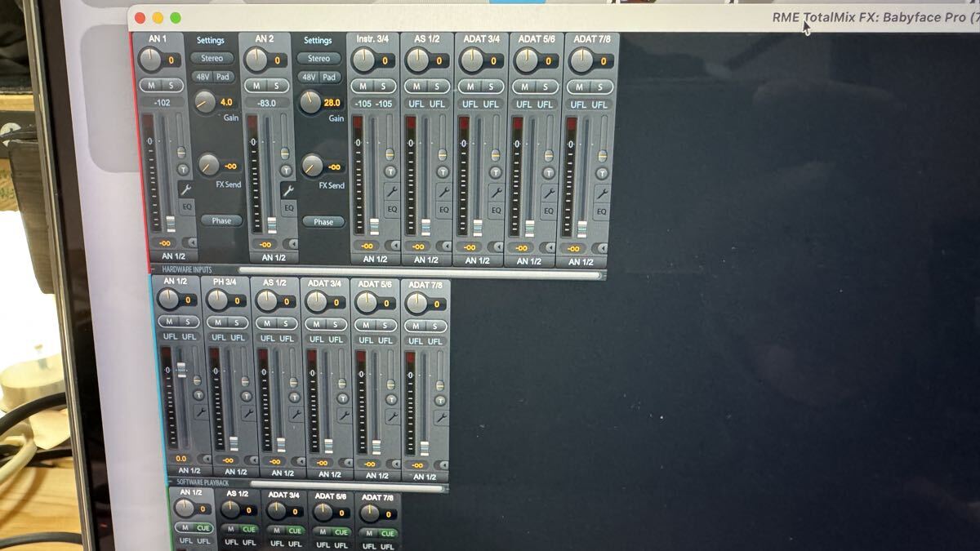Image resolution: width=980 pixels, height=551 pixels.
Task: Enable CUE on the AS 1/2 output channel
Action: point(249,529)
